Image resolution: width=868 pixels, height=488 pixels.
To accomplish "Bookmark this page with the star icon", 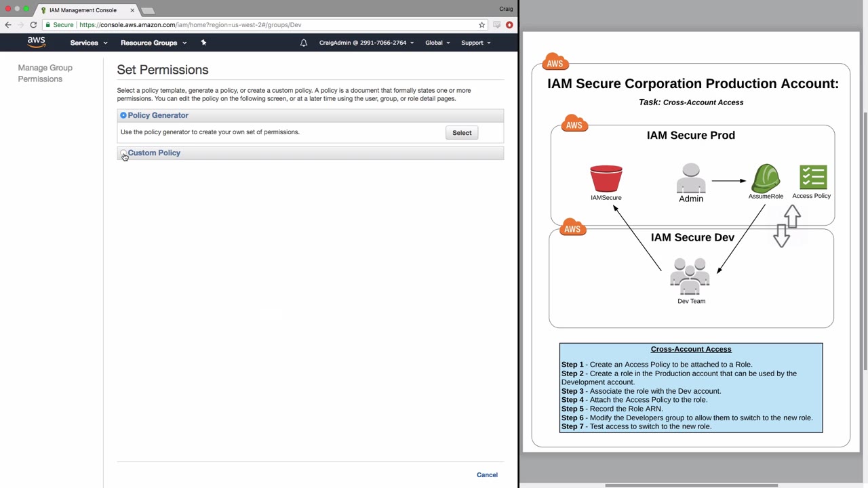I will tap(481, 25).
